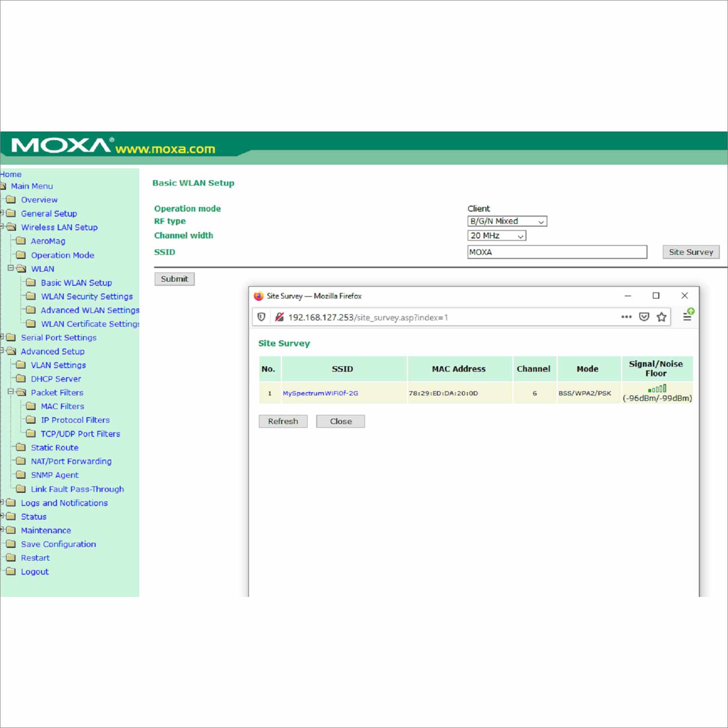Image resolution: width=728 pixels, height=728 pixels.
Task: Expand the Maintenance tree node
Action: [x=2, y=530]
